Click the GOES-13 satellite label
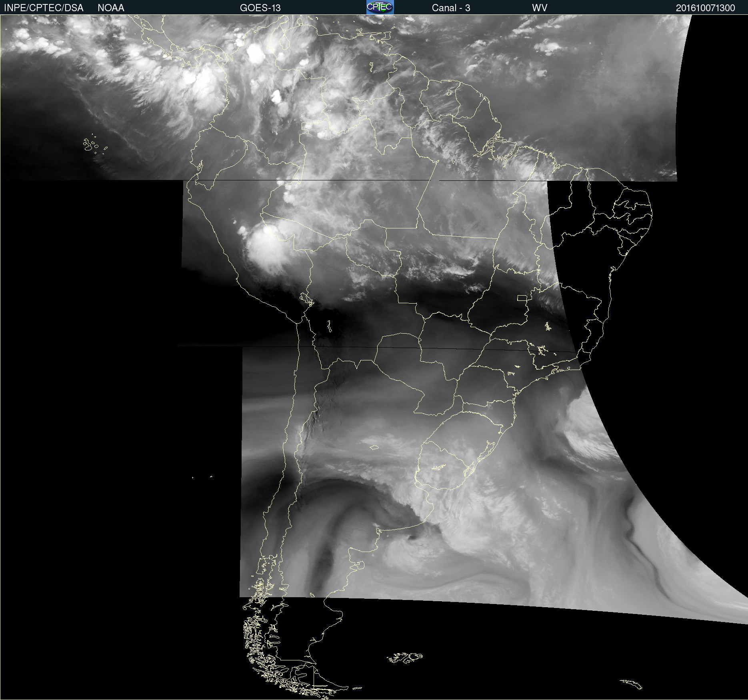This screenshot has width=748, height=700. 260,8
